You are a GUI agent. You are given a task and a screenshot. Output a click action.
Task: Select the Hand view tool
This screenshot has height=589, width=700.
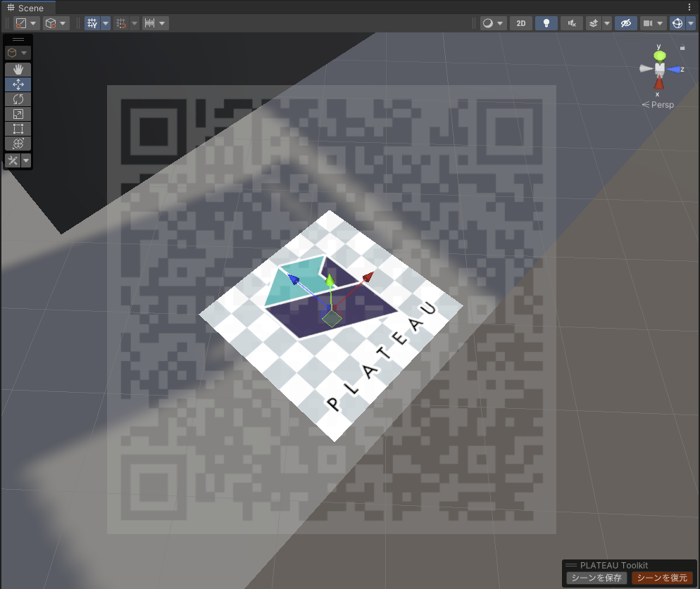[18, 69]
